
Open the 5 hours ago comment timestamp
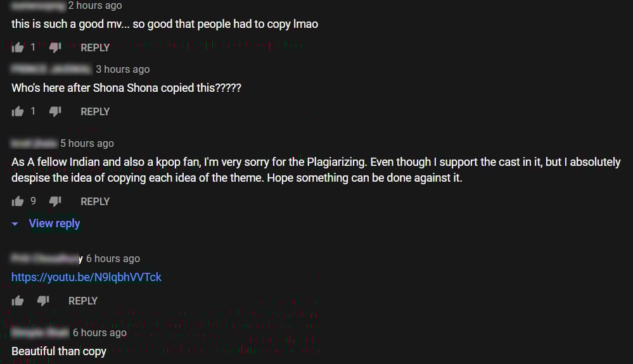(x=87, y=144)
